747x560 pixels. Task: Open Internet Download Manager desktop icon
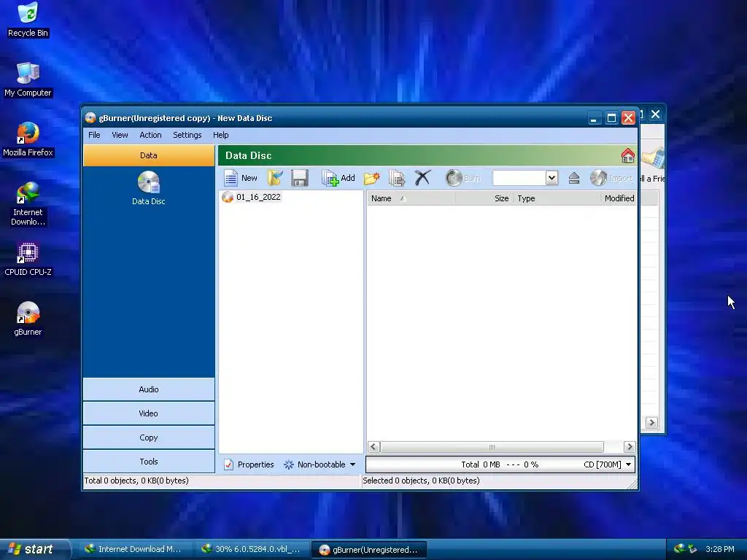coord(28,204)
